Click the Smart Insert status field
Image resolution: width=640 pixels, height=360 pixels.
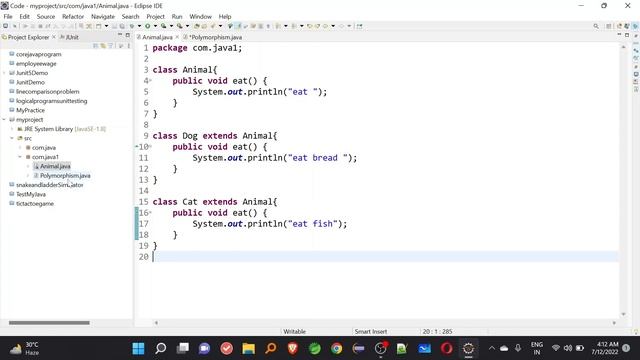(371, 331)
